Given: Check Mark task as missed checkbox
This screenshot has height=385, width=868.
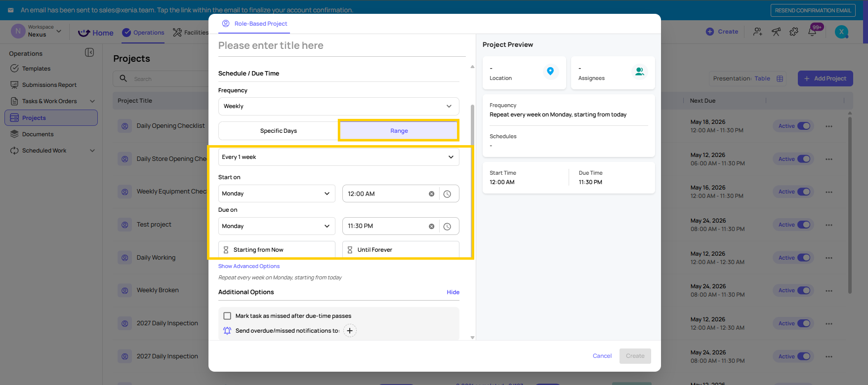Looking at the screenshot, I should point(227,316).
